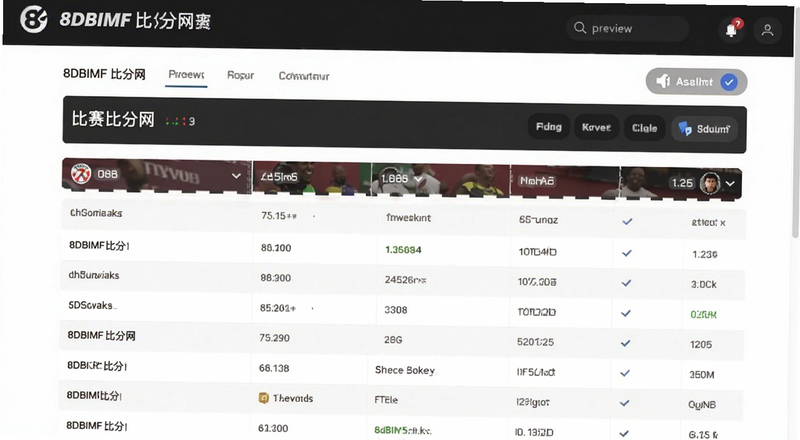Open the user profile icon
The image size is (800, 440).
click(767, 30)
